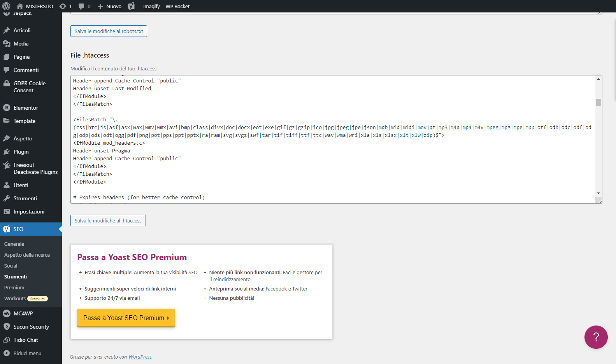Click the Strumenti wrench icon
The width and height of the screenshot is (616, 364).
tap(7, 198)
